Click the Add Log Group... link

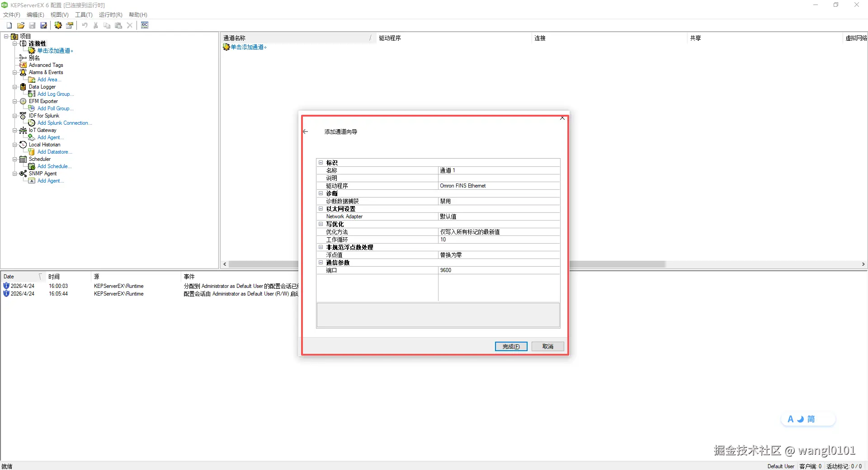[x=56, y=94]
